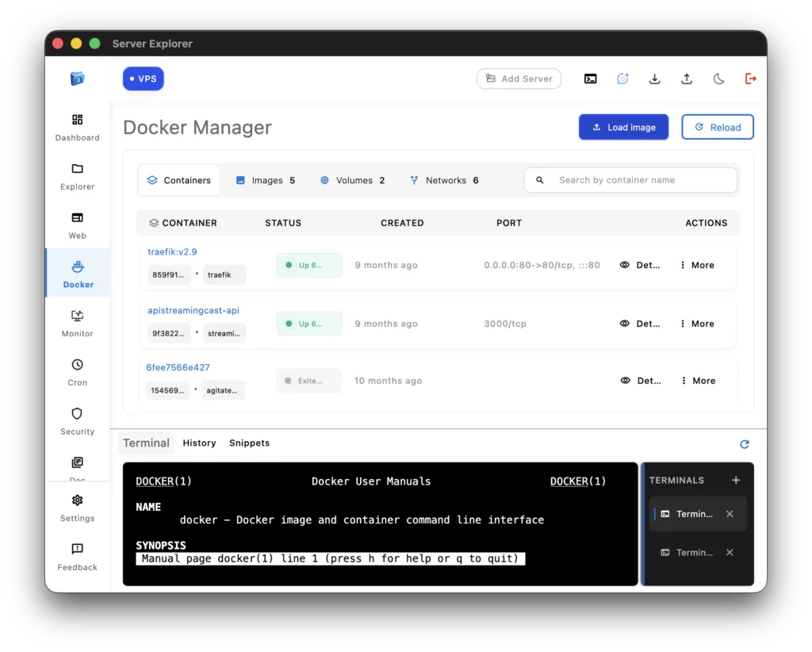The height and width of the screenshot is (652, 812).
Task: Open the Cron section from the sidebar
Action: (x=77, y=371)
